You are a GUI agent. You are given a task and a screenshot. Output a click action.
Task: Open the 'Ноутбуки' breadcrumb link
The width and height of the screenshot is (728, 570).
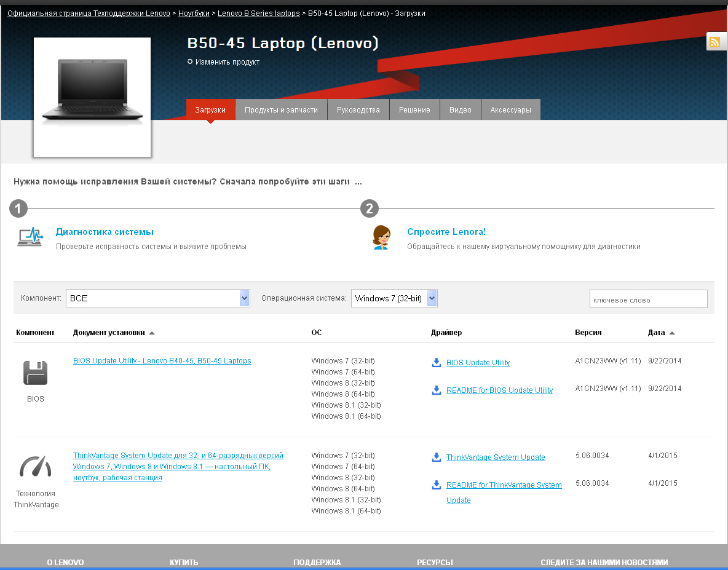(194, 14)
